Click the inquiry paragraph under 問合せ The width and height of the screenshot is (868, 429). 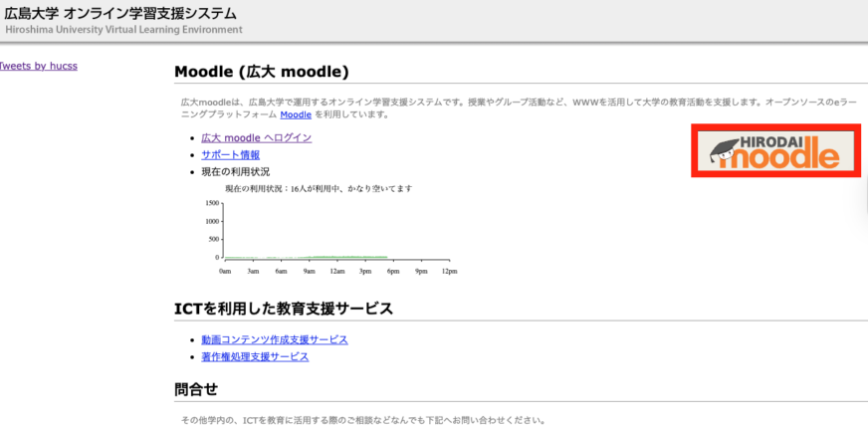[362, 420]
